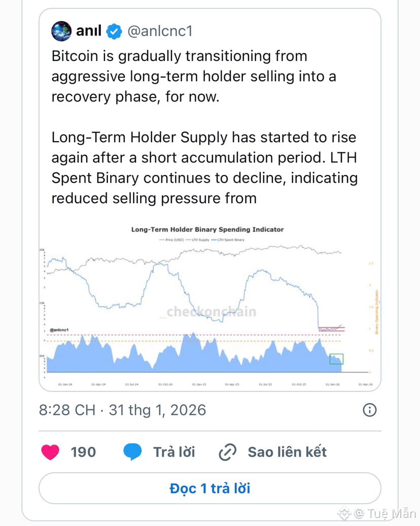This screenshot has height=526, width=420.
Task: Click the 190 likes count
Action: pyautogui.click(x=83, y=452)
